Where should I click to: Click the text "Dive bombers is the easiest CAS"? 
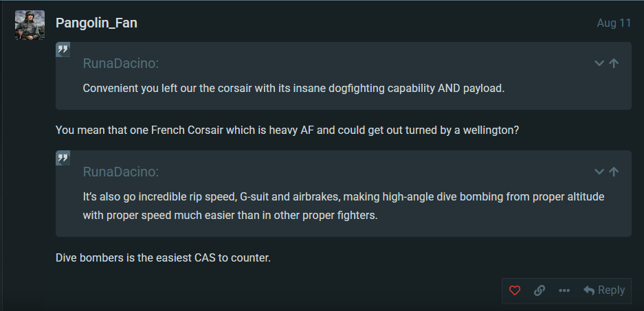tap(135, 258)
